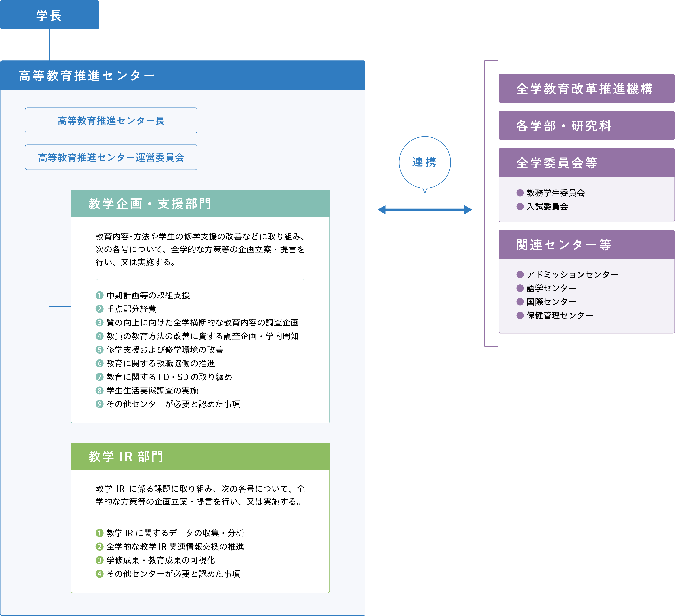The height and width of the screenshot is (616, 675).
Task: Click the 修学支援および修学環境の改善 text
Action: tap(165, 350)
